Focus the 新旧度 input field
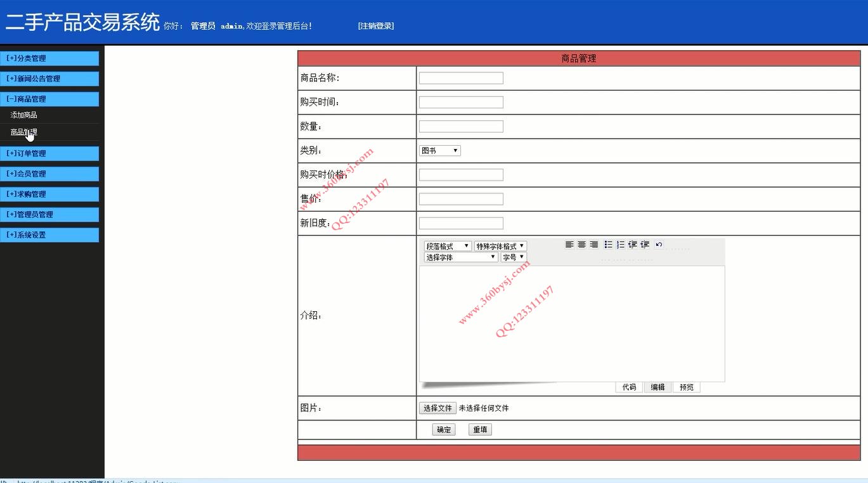This screenshot has height=483, width=868. coord(461,223)
